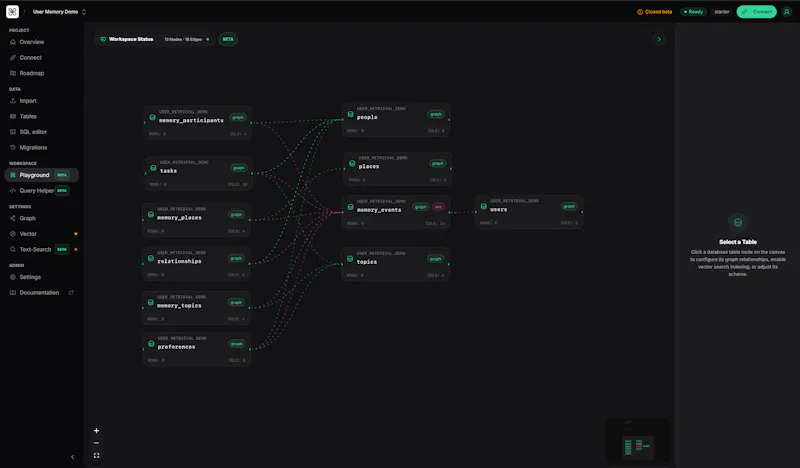Click the canvas minimap
800x468 pixels.
(x=638, y=441)
